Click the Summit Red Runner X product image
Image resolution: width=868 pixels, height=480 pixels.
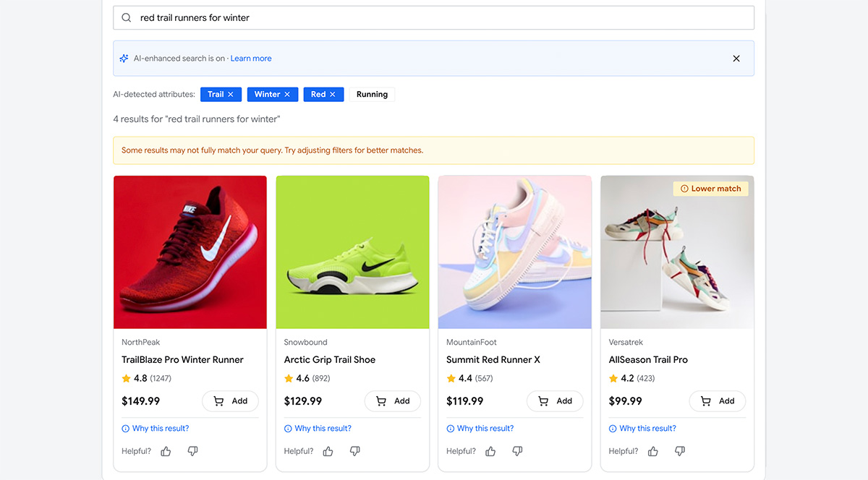pos(514,251)
